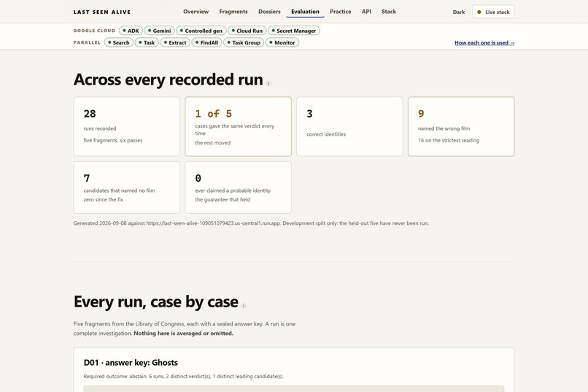Select the Cloud Run chip
This screenshot has width=588, height=392.
[247, 31]
